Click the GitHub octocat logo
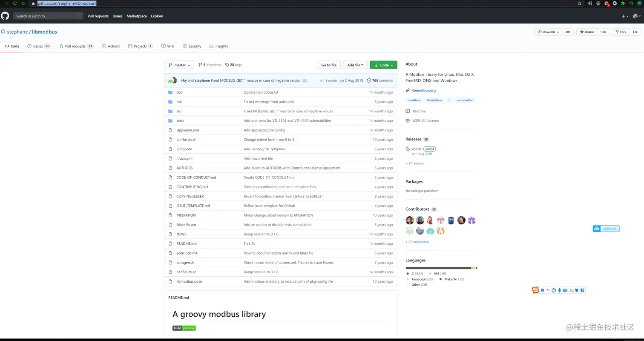 5,16
